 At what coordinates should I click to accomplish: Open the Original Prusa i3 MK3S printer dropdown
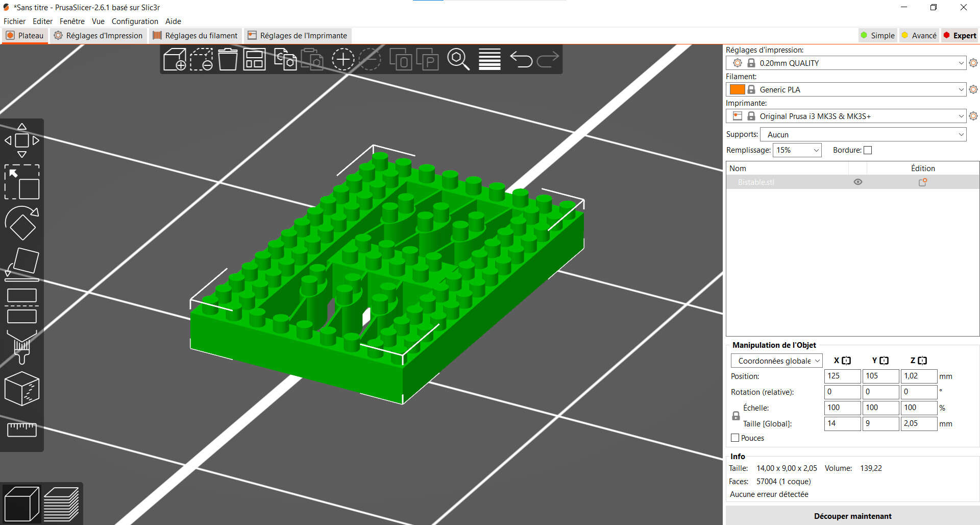846,116
